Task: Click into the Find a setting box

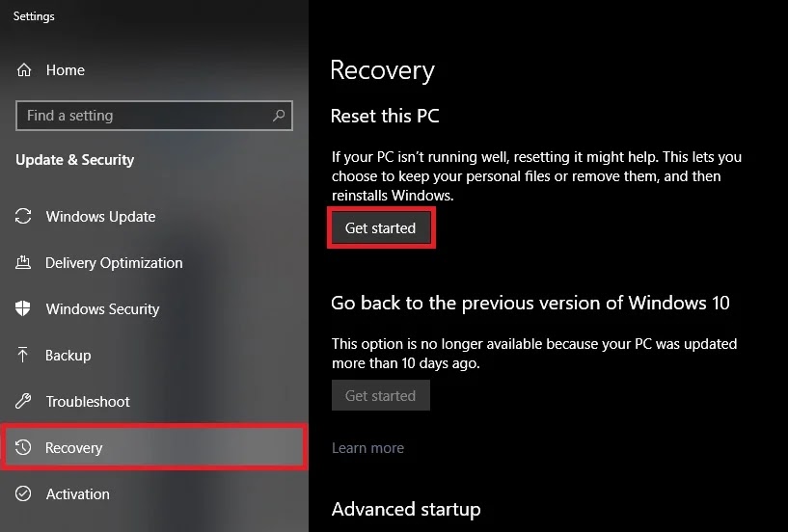Action: (x=153, y=116)
